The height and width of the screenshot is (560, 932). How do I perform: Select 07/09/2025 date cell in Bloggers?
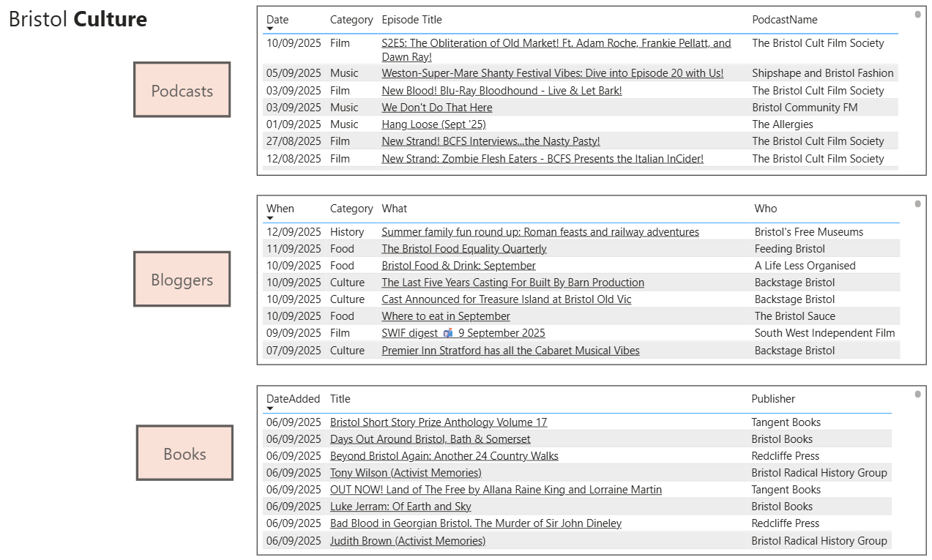pyautogui.click(x=294, y=351)
